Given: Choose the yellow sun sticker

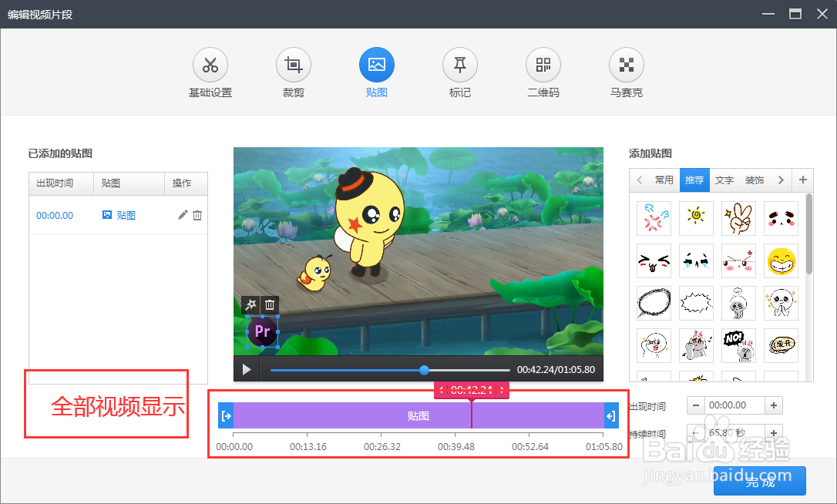Looking at the screenshot, I should (x=696, y=218).
